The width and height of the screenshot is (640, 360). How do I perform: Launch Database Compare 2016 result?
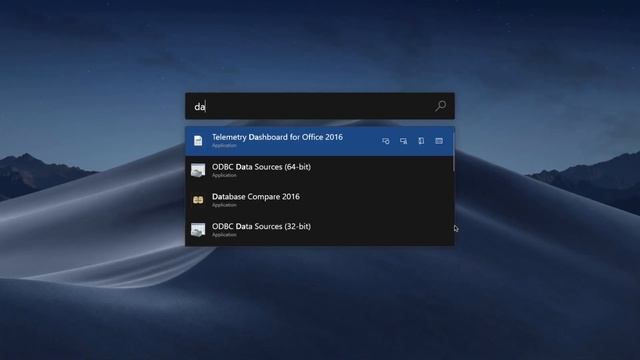coord(320,200)
